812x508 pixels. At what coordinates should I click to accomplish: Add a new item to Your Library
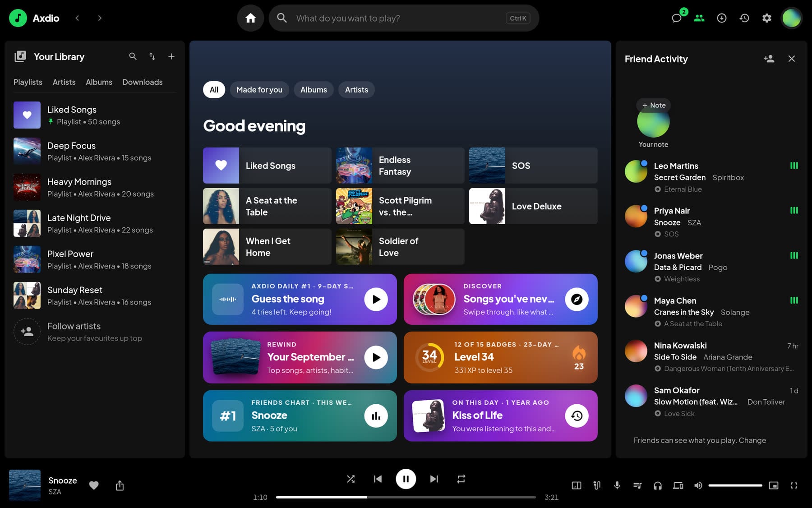tap(171, 56)
